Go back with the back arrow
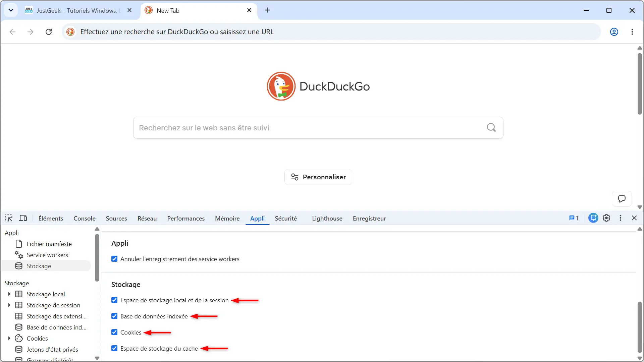The width and height of the screenshot is (644, 362). pos(12,32)
